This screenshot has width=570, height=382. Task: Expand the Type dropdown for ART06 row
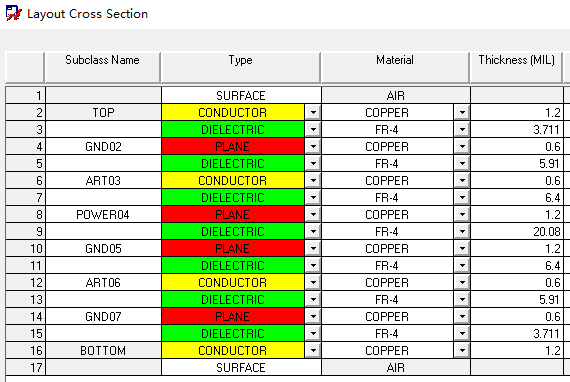[313, 282]
